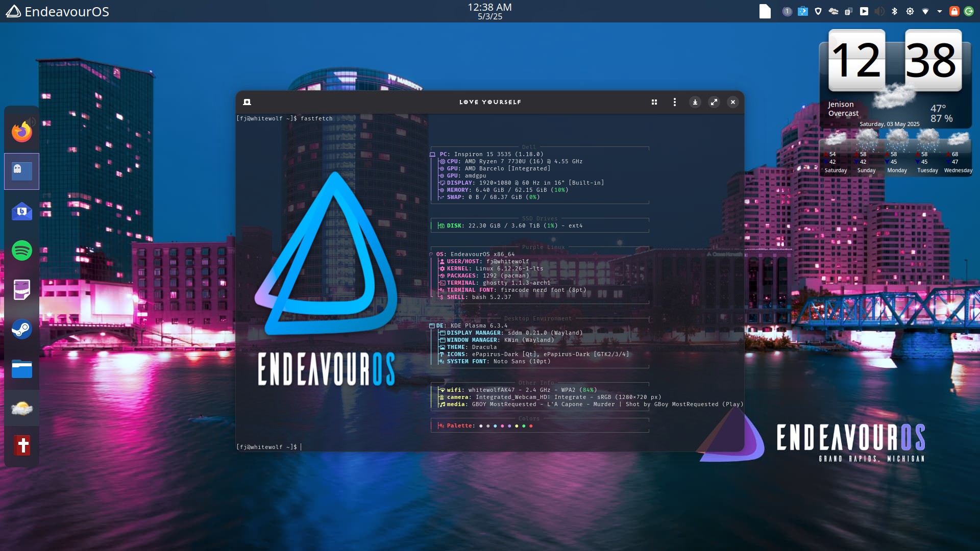Click the DE line KDE Plasma 6.3.4

coord(468,325)
